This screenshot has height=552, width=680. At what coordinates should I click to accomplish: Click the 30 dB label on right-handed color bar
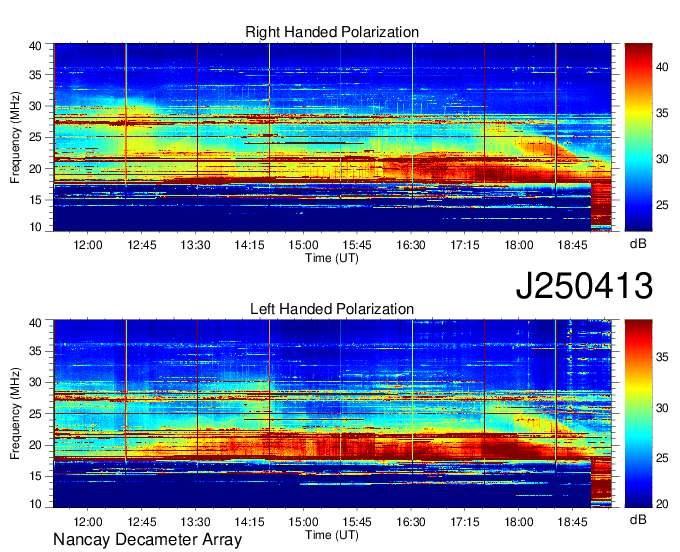tap(662, 159)
